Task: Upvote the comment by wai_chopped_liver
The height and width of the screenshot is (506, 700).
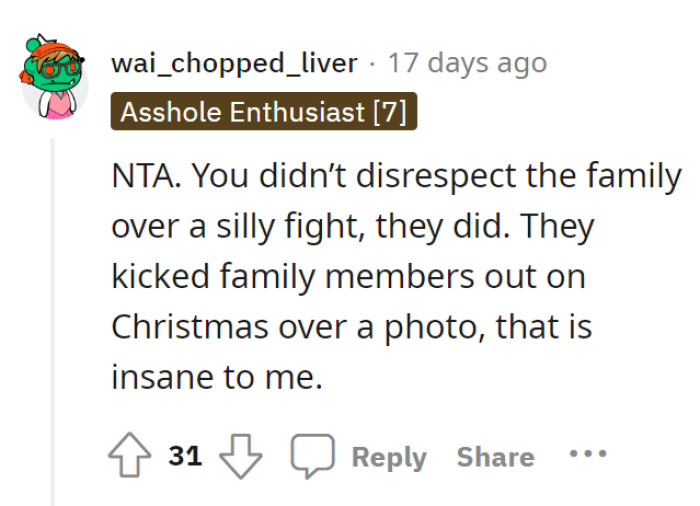Action: [x=130, y=457]
